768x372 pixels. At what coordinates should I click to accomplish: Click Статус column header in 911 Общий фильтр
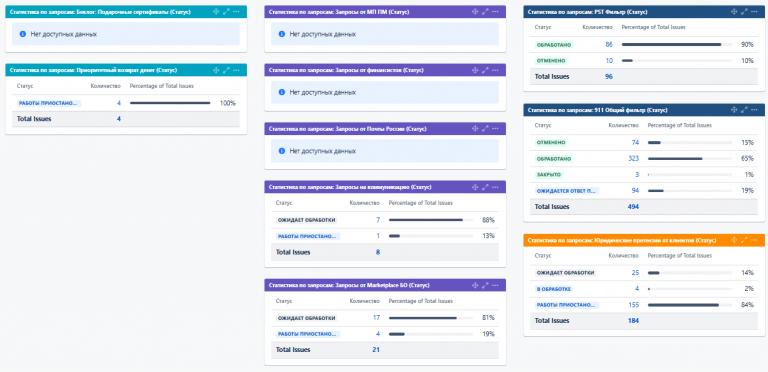pos(543,125)
